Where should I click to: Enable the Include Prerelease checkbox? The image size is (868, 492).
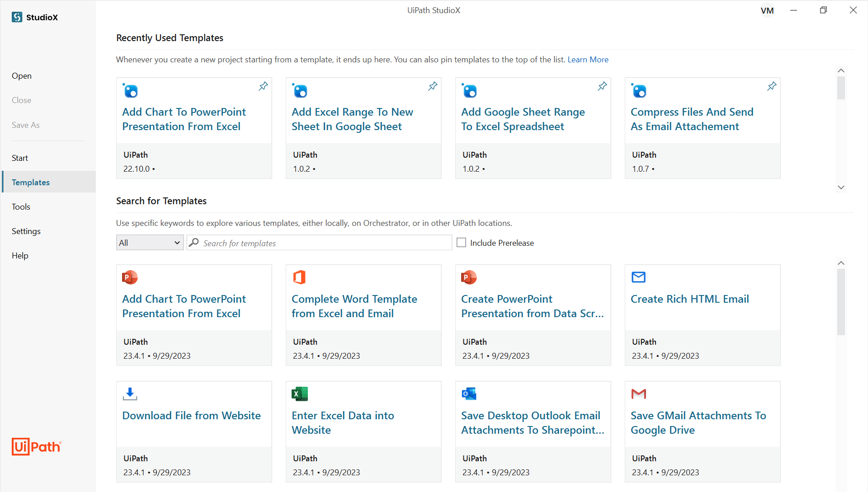pos(461,243)
